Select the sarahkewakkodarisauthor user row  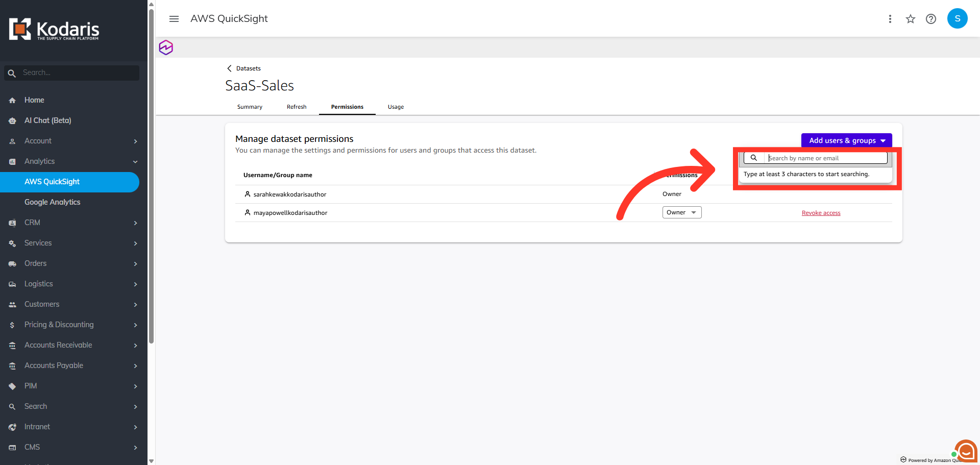click(x=563, y=194)
